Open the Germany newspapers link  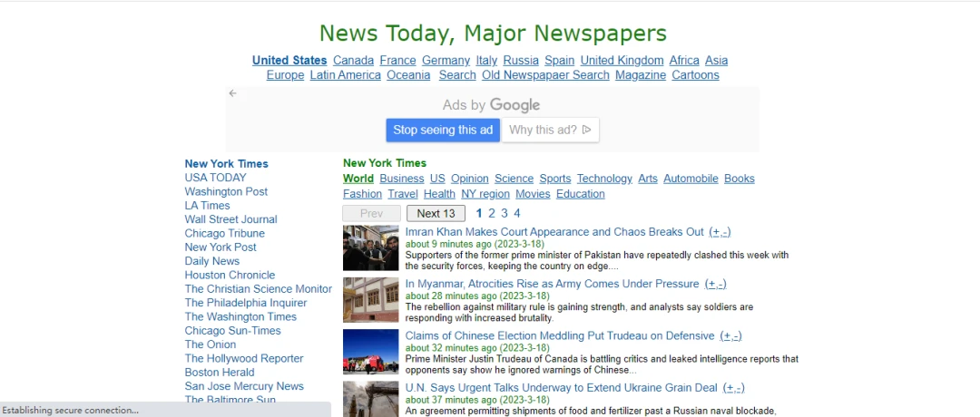[x=446, y=61]
